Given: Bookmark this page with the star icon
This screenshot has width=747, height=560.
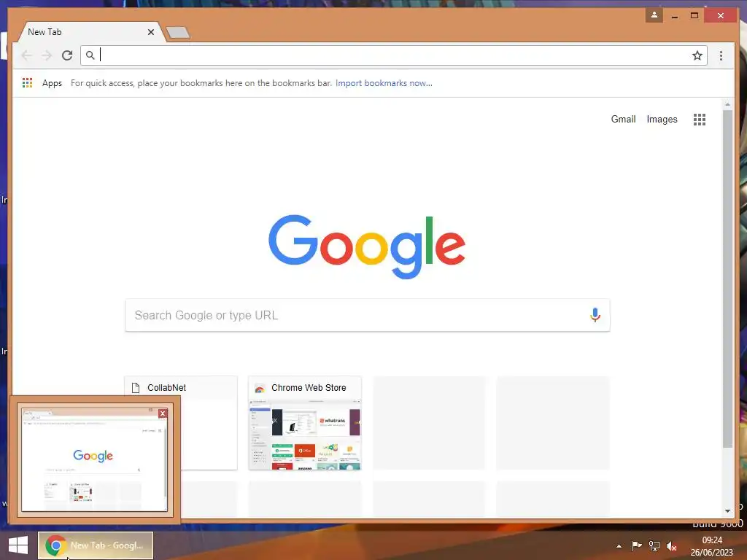Looking at the screenshot, I should pos(697,55).
